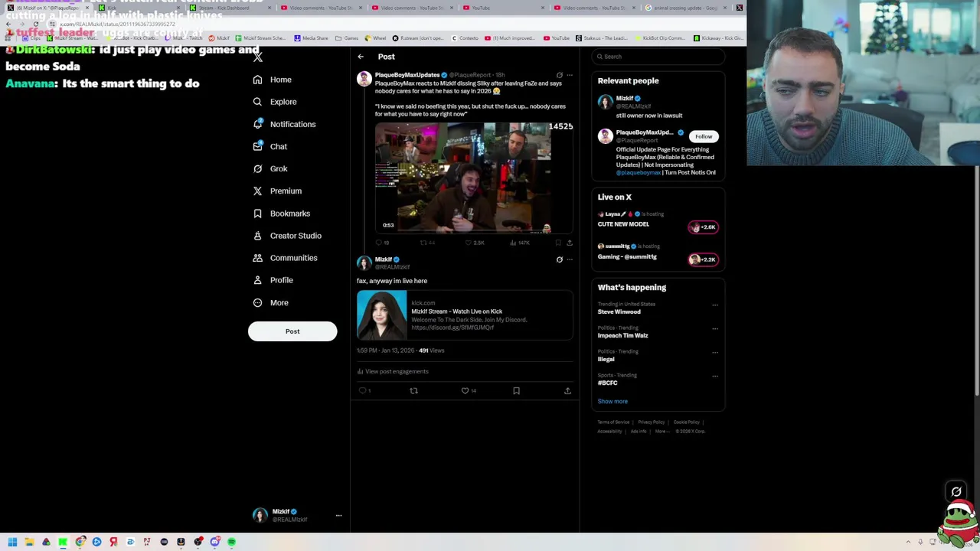Open more options for Steve Winwood trend
Viewport: 980px width, 551px height.
[x=715, y=305]
